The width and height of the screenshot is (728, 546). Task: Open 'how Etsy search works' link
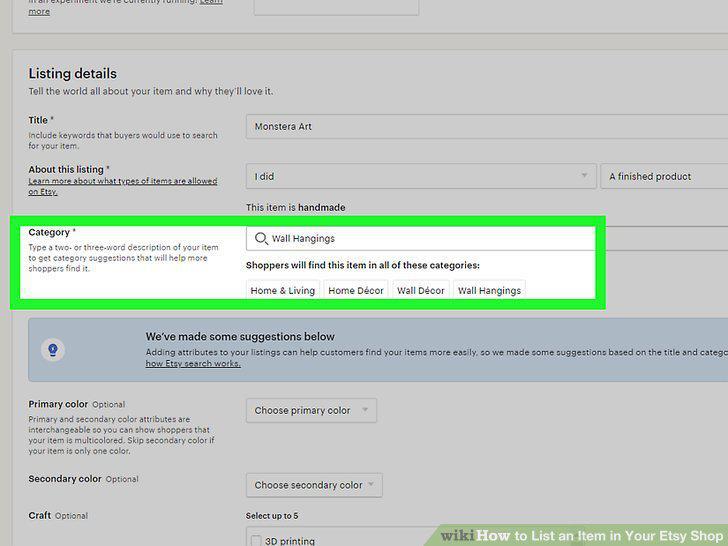(x=193, y=364)
